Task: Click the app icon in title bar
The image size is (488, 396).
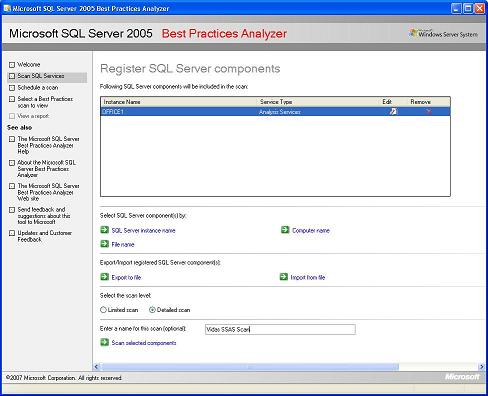Action: 7,8
